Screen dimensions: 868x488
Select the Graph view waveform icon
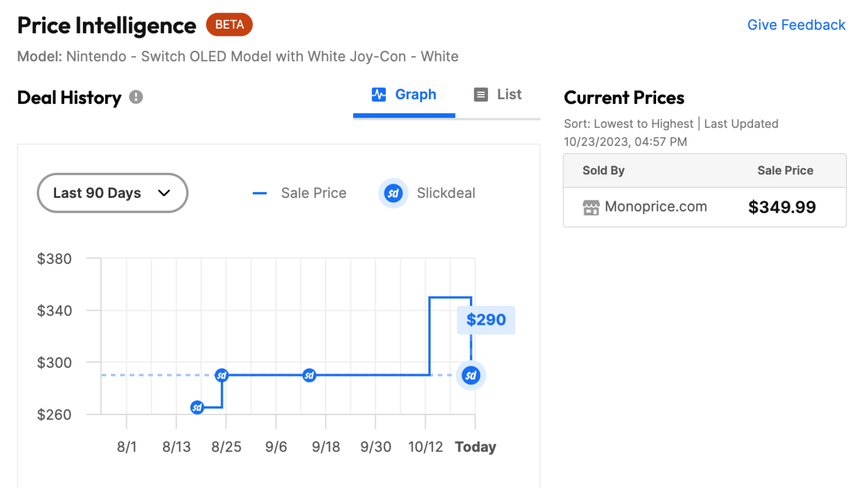[378, 95]
